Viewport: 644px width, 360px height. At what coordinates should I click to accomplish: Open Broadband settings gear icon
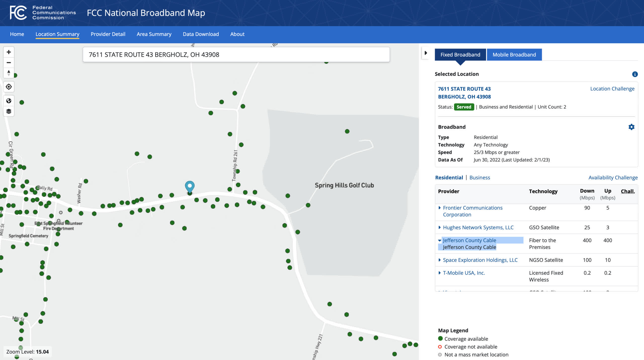tap(631, 127)
